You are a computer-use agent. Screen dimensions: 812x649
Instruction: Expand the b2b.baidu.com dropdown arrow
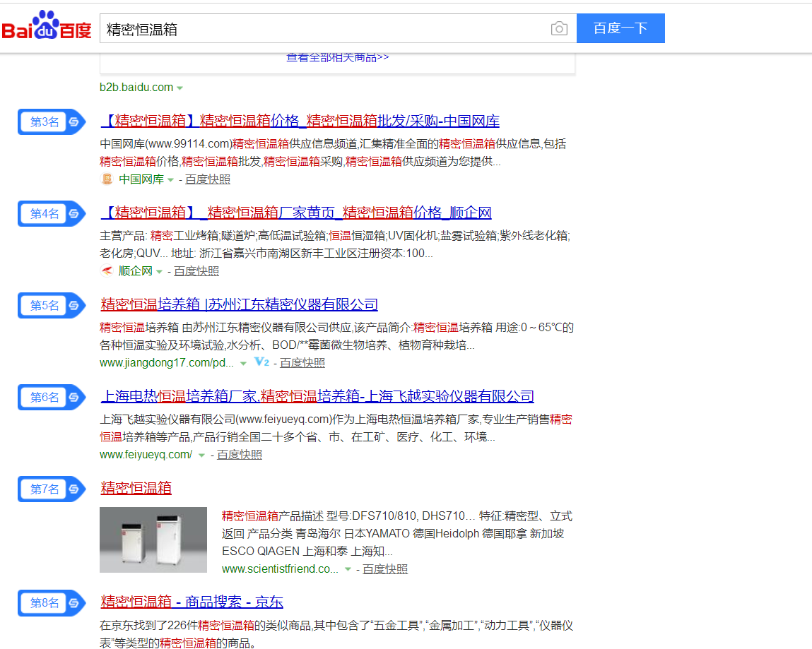(180, 88)
